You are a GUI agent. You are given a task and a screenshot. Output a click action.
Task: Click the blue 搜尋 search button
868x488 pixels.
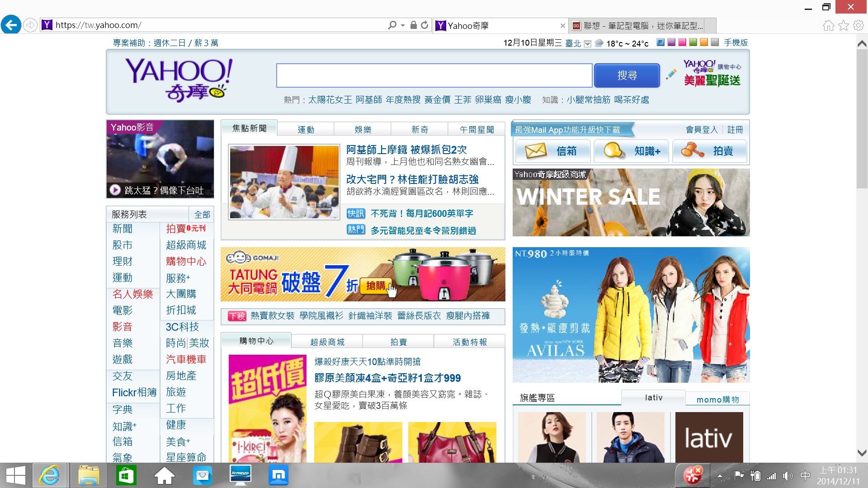627,75
